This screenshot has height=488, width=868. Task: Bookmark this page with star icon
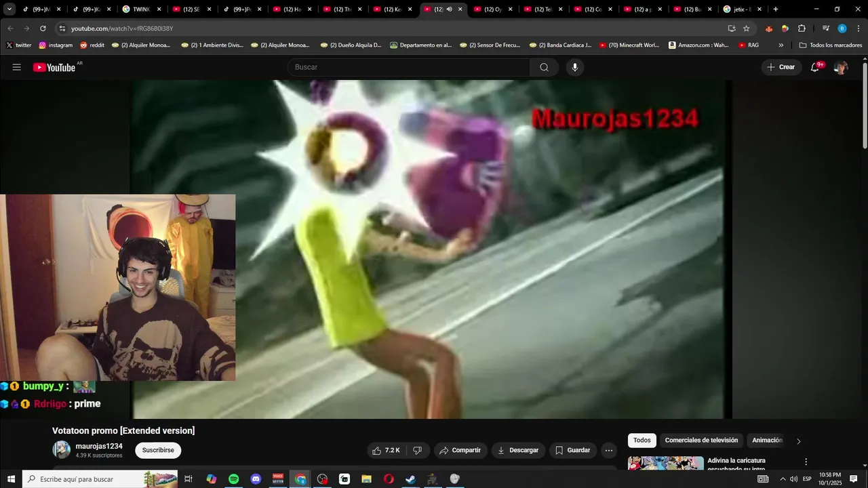coord(746,28)
